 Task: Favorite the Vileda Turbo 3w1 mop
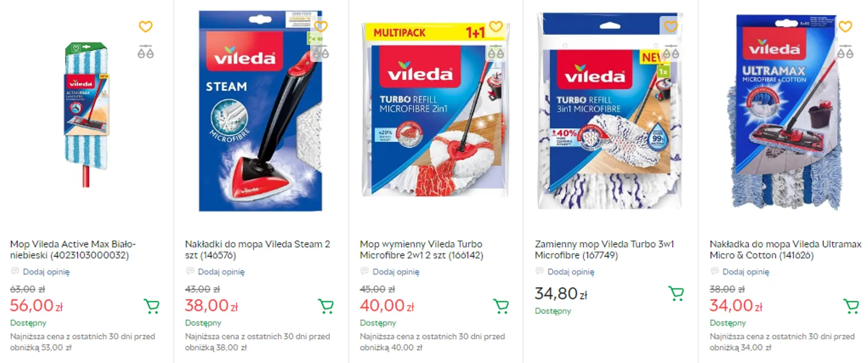(671, 27)
